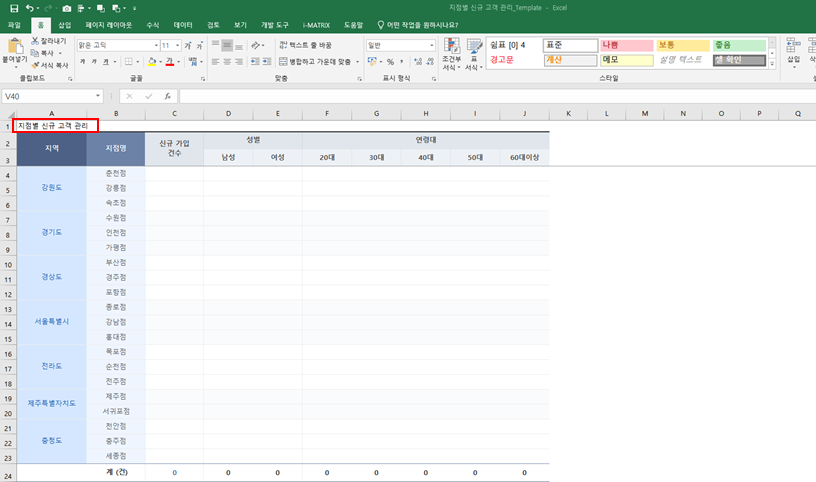Click the Save icon in quick access toolbar
The width and height of the screenshot is (816, 482).
[14, 8]
